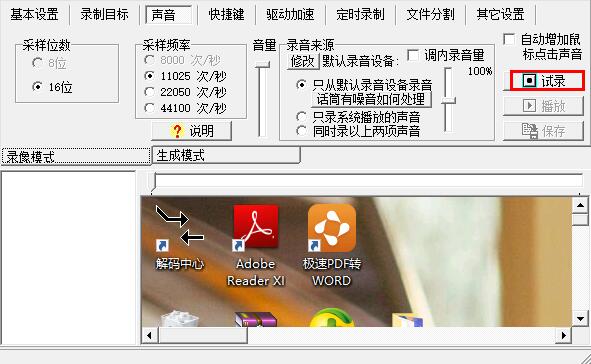Screen dimensions: 591x364
Task: Click the preview scroll right arrow
Action: tap(564, 335)
